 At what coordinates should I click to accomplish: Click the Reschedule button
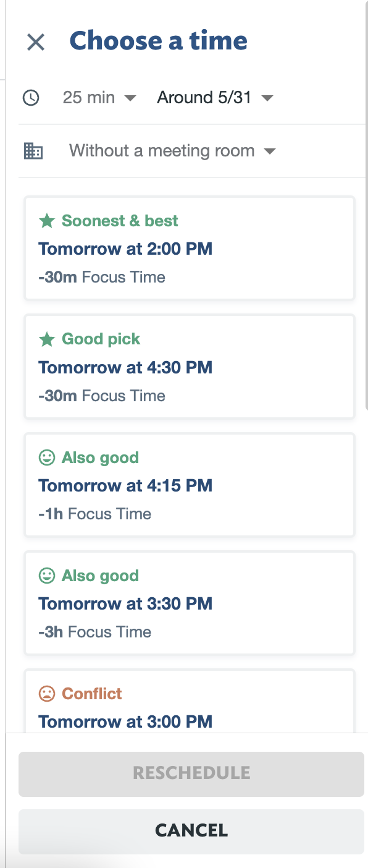click(191, 774)
